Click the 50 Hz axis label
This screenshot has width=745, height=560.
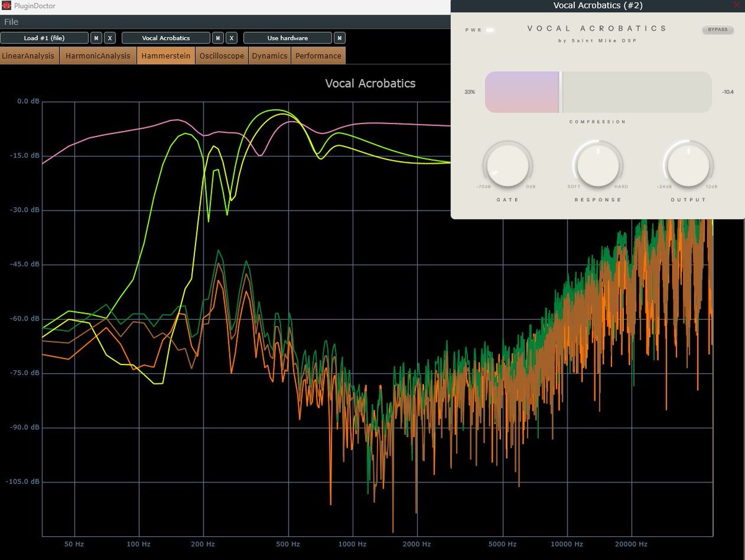(74, 544)
